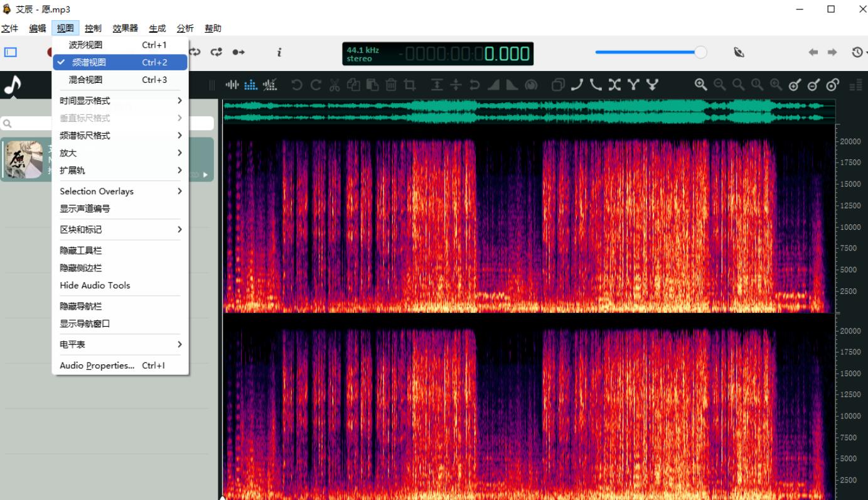
Task: Uncheck the checked 频谱视图 option
Action: pos(88,63)
